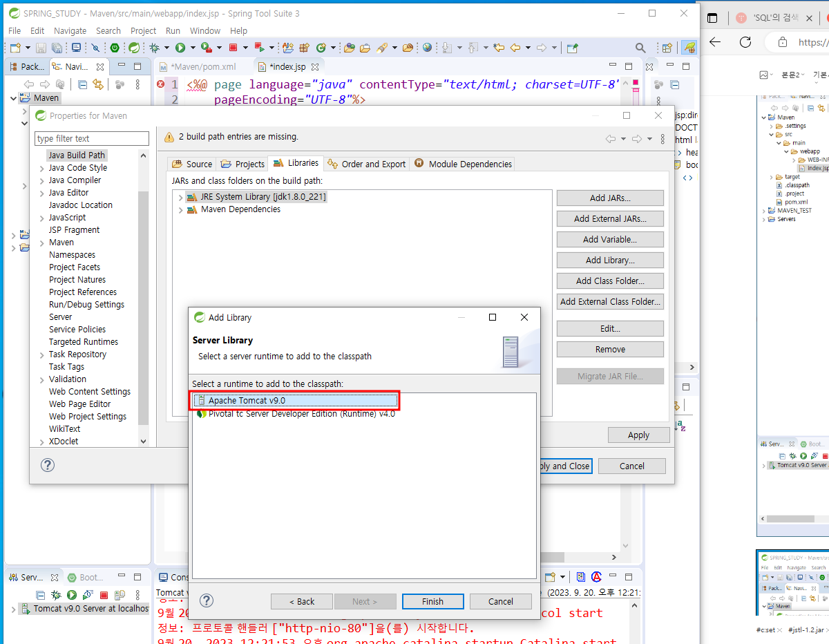Expand Task Repository category
Viewport: 829px width, 644px height.
[43, 354]
